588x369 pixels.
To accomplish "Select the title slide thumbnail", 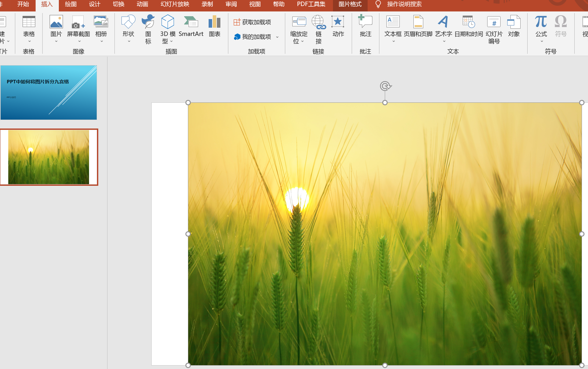I will point(49,93).
